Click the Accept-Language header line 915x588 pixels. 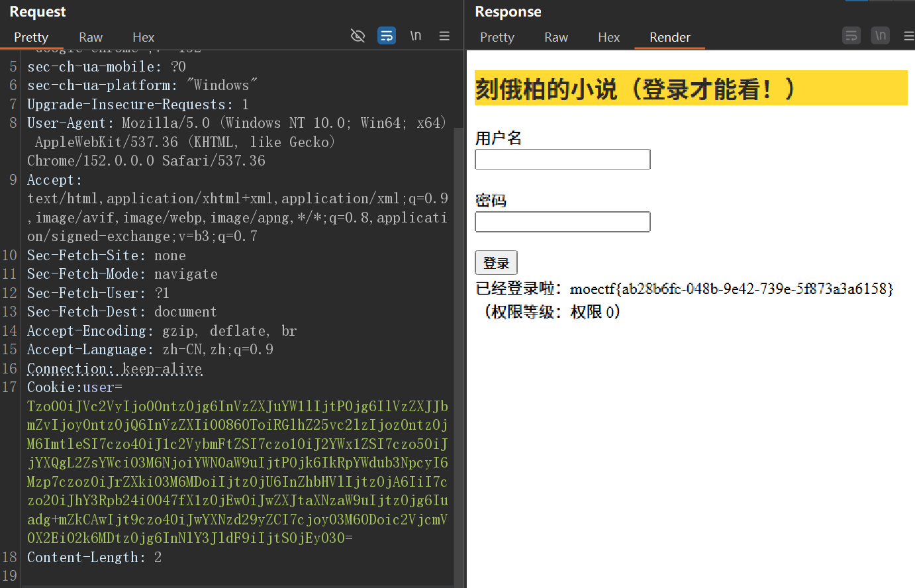pos(150,350)
